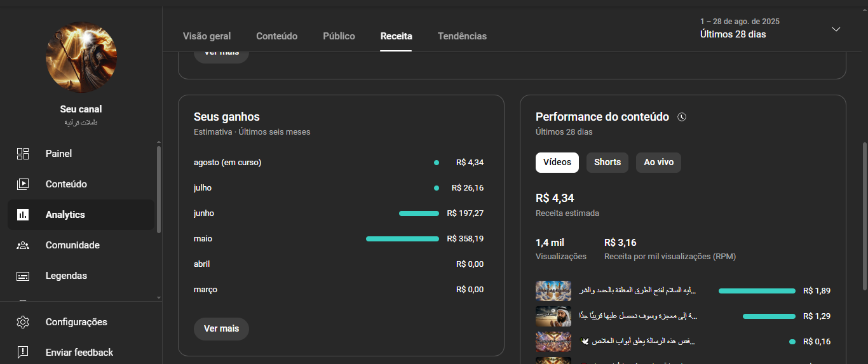
Task: Open Legendas in the sidebar
Action: point(81,276)
